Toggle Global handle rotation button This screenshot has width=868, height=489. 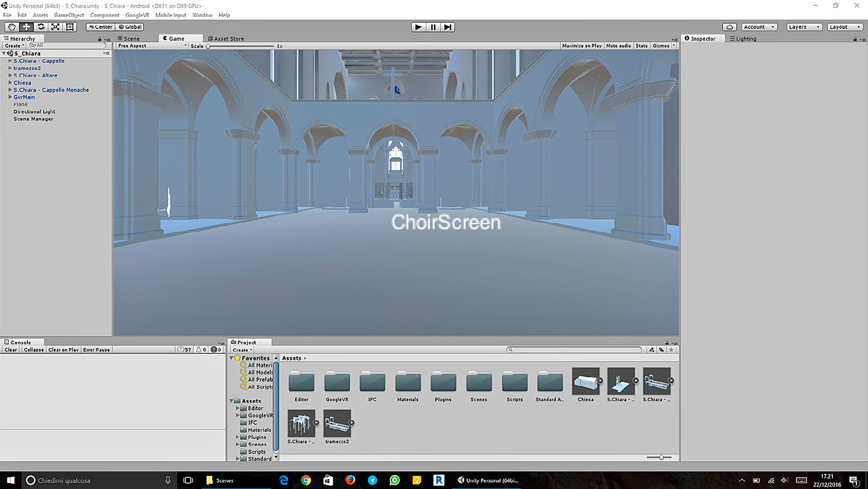(130, 27)
